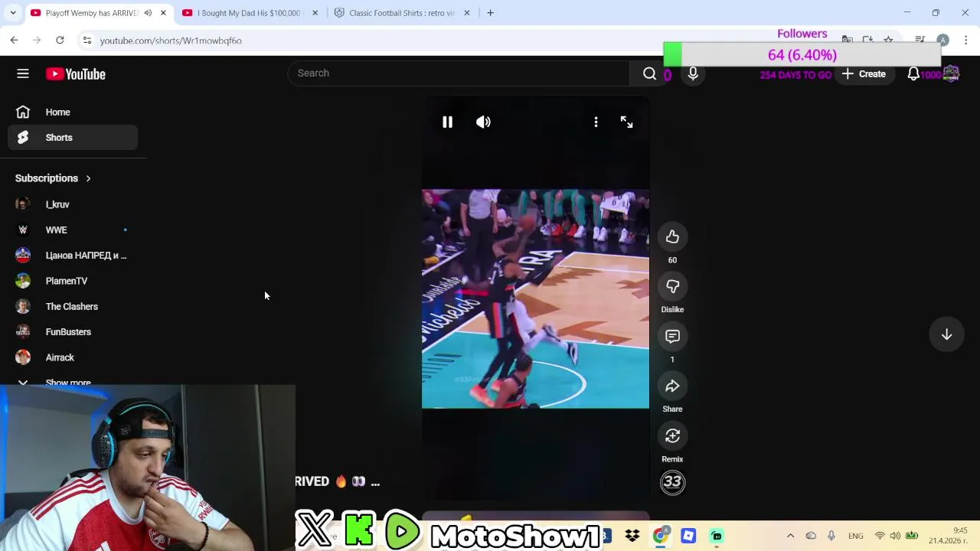
Task: Open the YouTube account avatar
Action: pos(951,73)
